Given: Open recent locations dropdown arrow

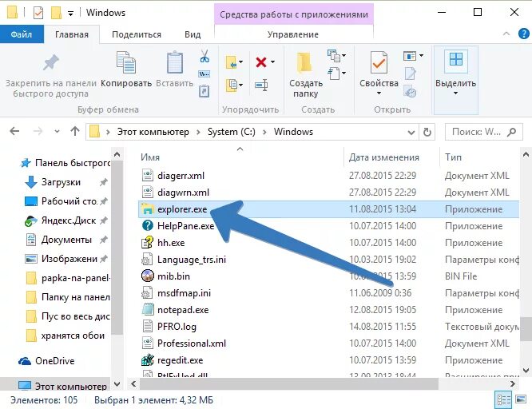Looking at the screenshot, I should pos(57,131).
